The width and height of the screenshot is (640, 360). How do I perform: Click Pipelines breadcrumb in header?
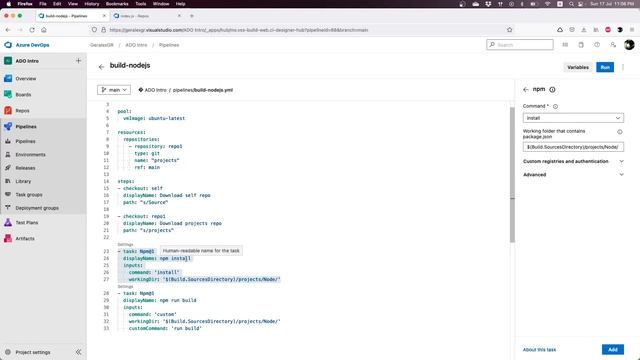point(169,45)
